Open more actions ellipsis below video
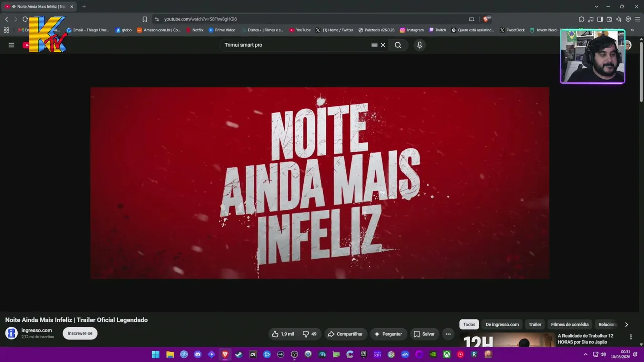This screenshot has height=362, width=644. 448,334
